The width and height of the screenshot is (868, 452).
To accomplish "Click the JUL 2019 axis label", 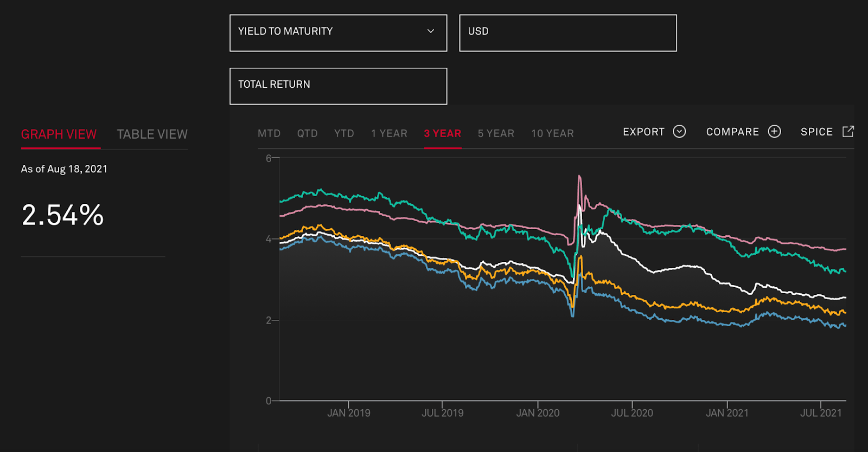I will tap(443, 413).
